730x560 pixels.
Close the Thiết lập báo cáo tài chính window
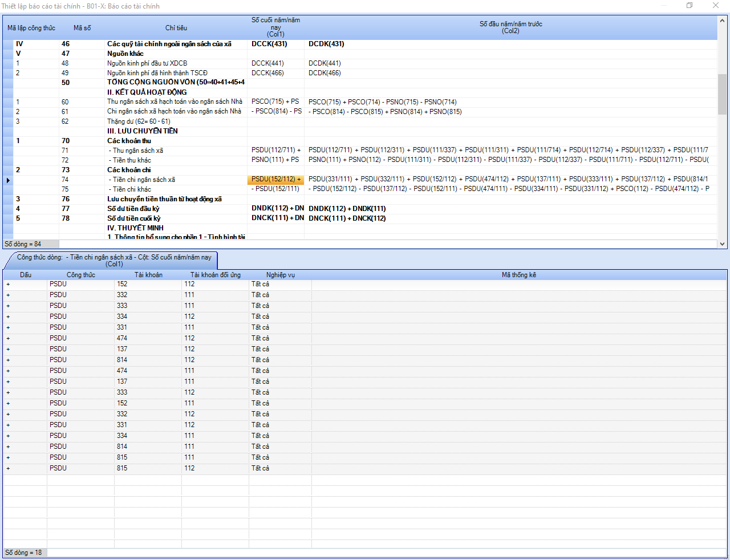tap(716, 6)
